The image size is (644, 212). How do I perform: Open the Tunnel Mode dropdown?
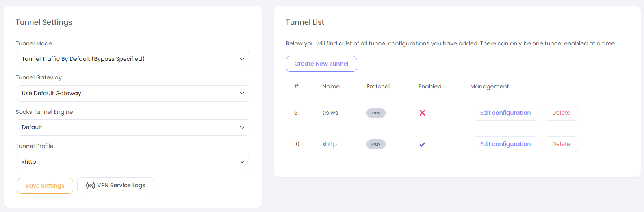tap(133, 59)
